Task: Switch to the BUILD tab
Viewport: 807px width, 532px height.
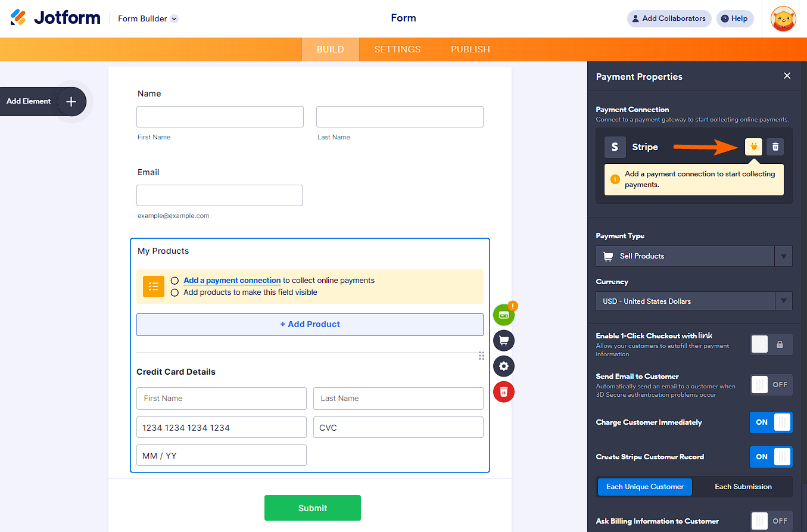Action: [x=331, y=49]
